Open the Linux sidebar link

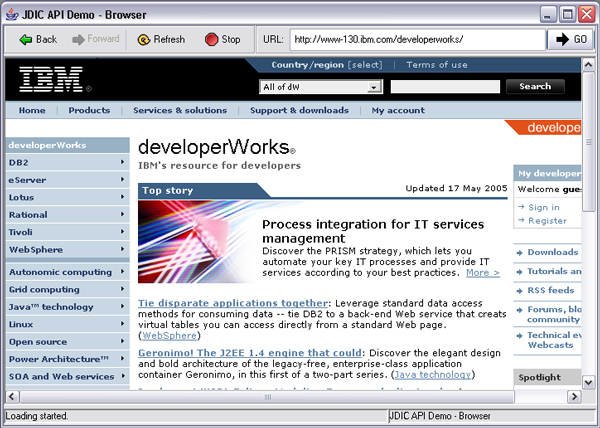21,324
